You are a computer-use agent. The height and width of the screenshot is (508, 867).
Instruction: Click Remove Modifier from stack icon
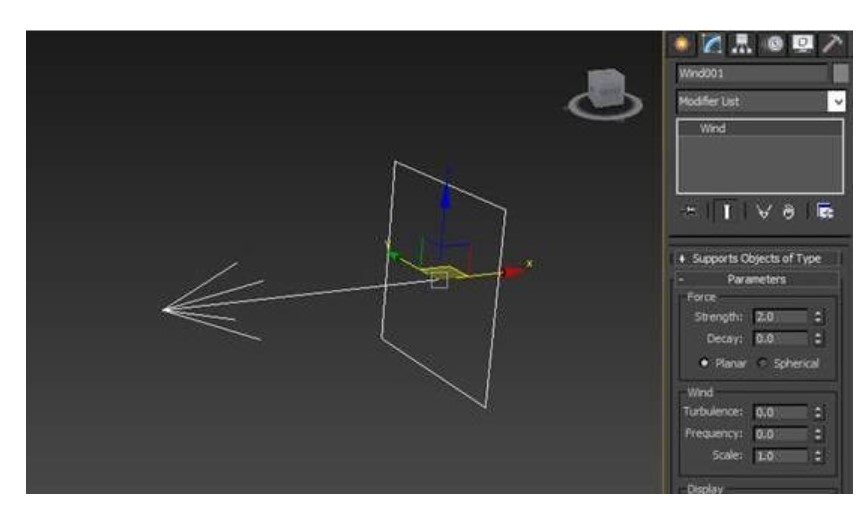click(788, 212)
